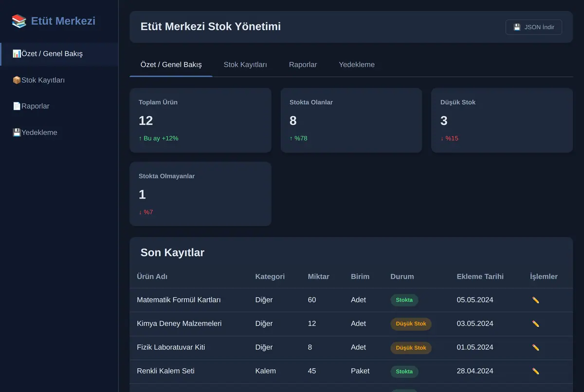The height and width of the screenshot is (392, 584).
Task: Click the Ekleme Tarihi column header
Action: pos(480,276)
